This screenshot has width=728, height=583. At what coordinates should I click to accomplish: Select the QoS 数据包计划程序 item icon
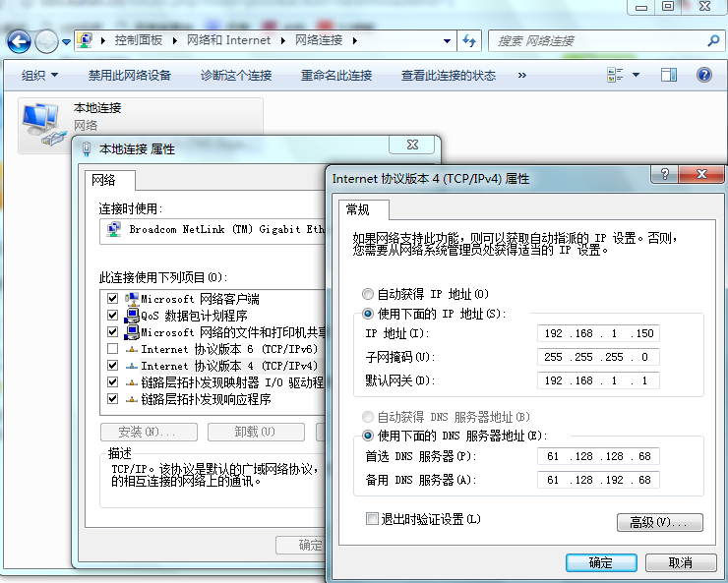click(x=132, y=316)
